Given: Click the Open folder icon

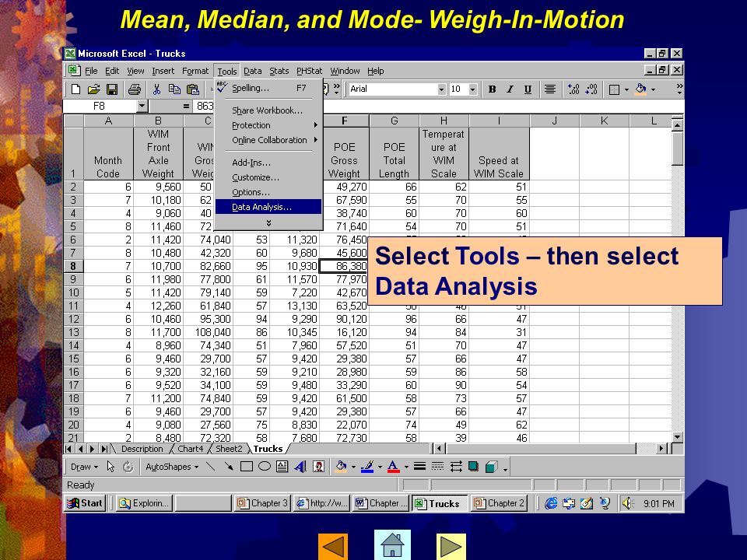Looking at the screenshot, I should [94, 89].
